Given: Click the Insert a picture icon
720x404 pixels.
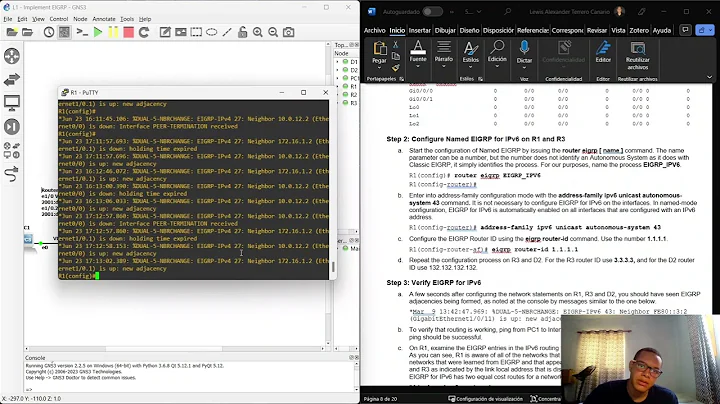Looking at the screenshot, I should (180, 32).
